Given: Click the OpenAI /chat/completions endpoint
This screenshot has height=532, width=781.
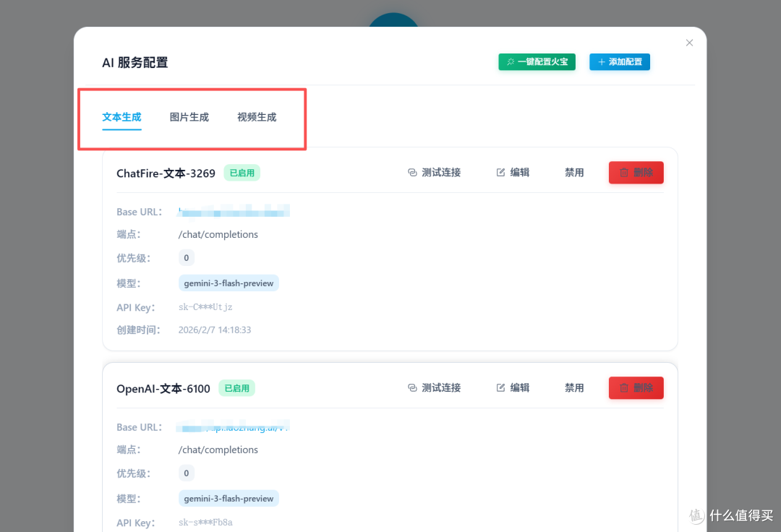Looking at the screenshot, I should click(x=218, y=450).
